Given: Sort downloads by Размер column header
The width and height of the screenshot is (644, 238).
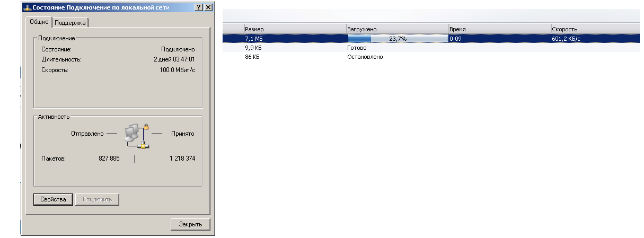Looking at the screenshot, I should point(294,29).
